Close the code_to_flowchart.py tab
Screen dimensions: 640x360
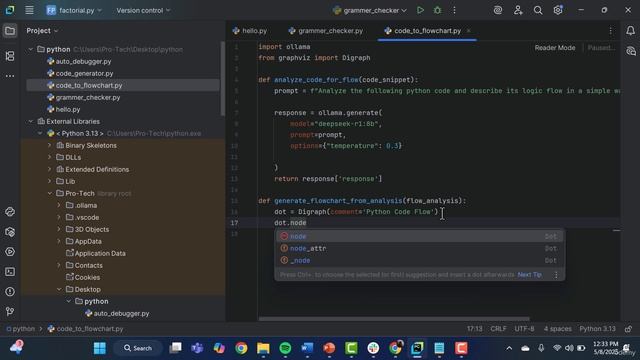click(469, 31)
